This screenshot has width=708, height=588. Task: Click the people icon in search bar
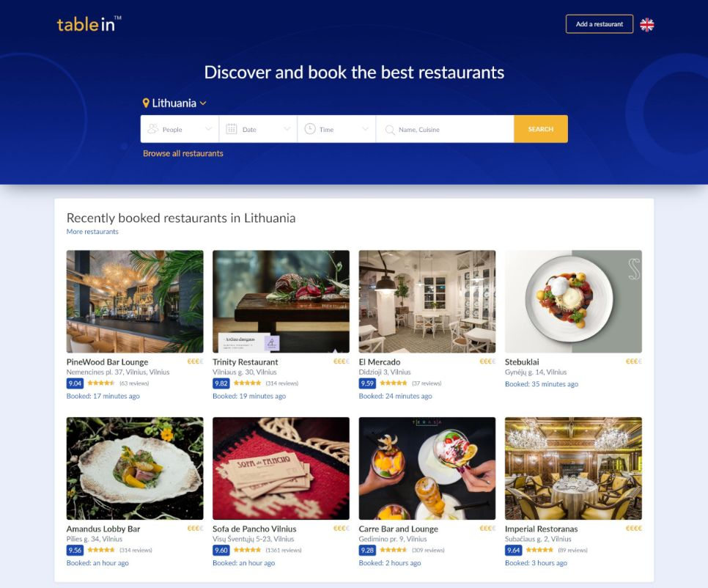pyautogui.click(x=153, y=129)
